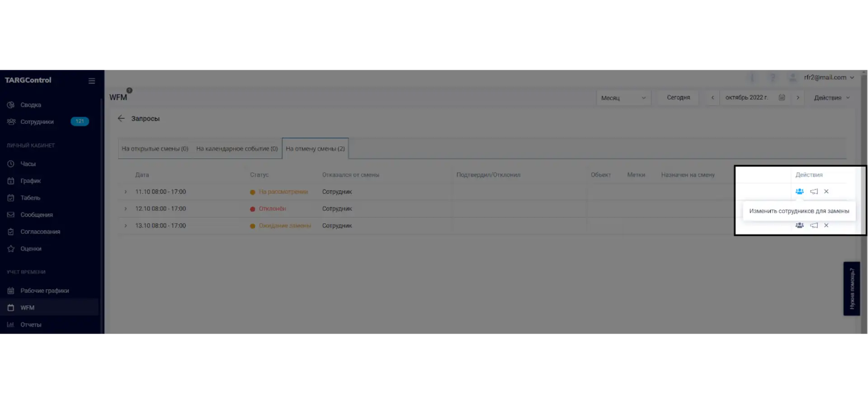
Task: Click the Дата column header
Action: click(142, 175)
